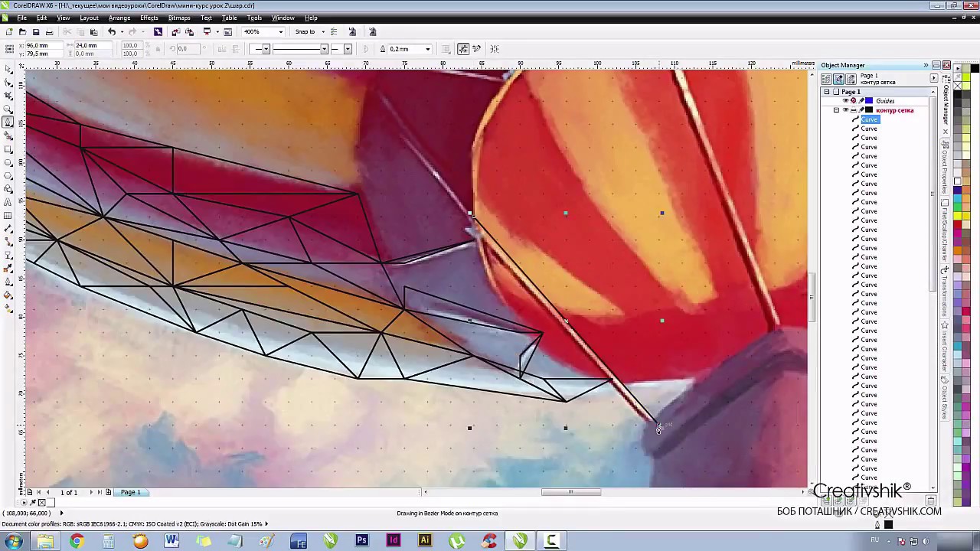
Task: Open the Effects menu
Action: click(x=149, y=18)
